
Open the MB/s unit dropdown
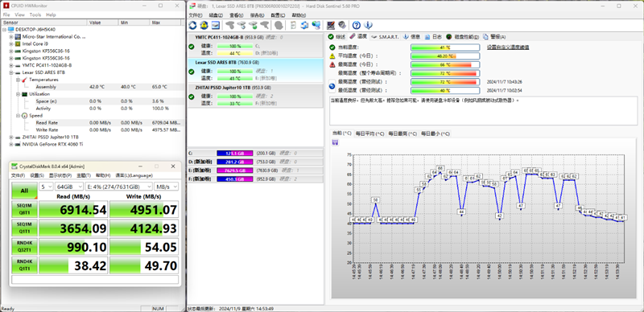(x=167, y=187)
